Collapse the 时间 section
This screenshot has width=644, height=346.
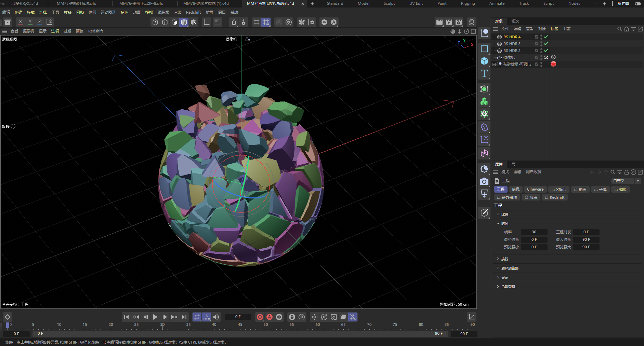tap(498, 223)
